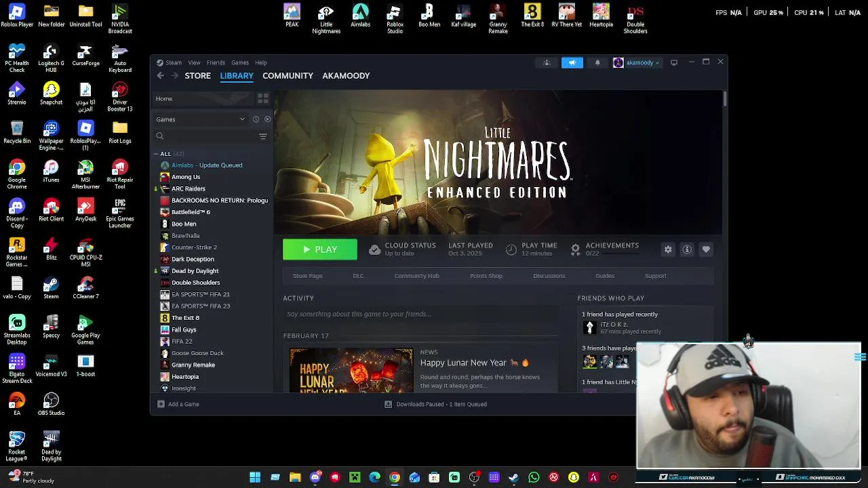Open the AKAMOODY profile tab

346,76
